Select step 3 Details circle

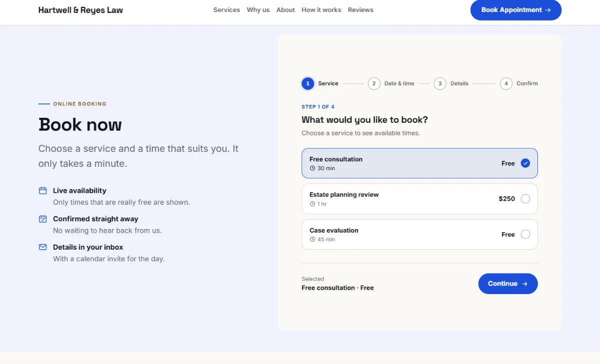440,83
